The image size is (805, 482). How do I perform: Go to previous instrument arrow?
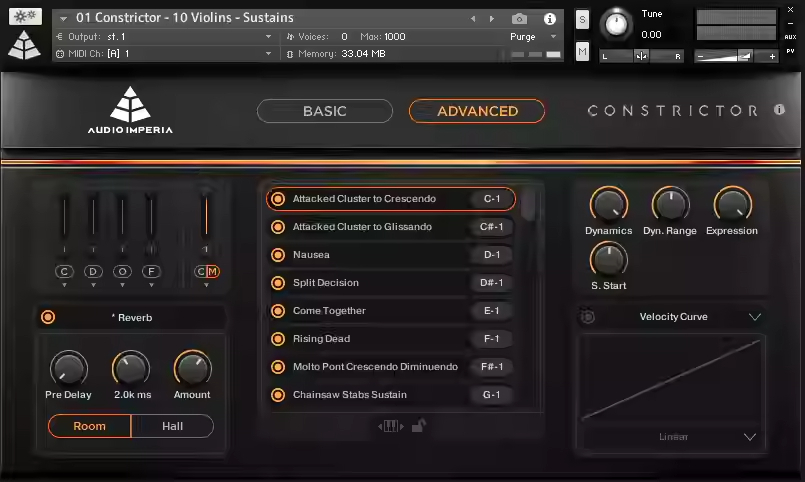click(x=473, y=19)
